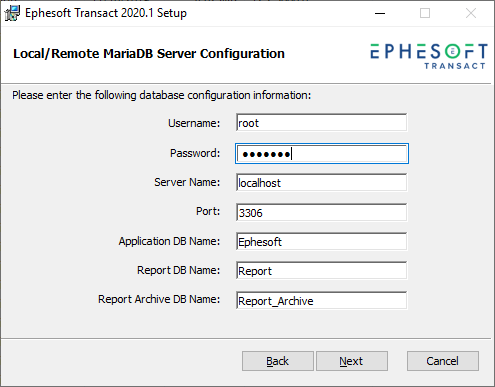Image resolution: width=495 pixels, height=387 pixels.
Task: Click the window title text Ephesoft Transact 2020.1 Setup
Action: tap(106, 13)
